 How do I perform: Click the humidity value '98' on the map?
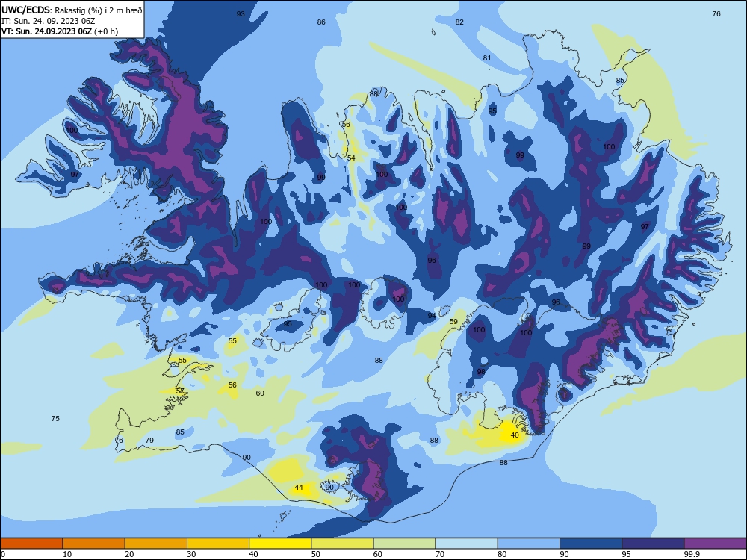(481, 371)
